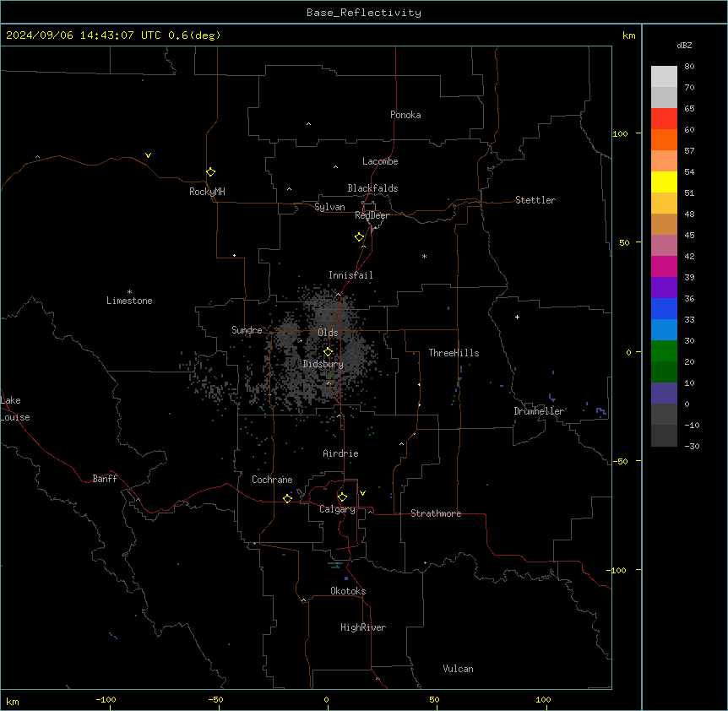Click the Blackfalds city label
728x711 pixels.
(372, 188)
